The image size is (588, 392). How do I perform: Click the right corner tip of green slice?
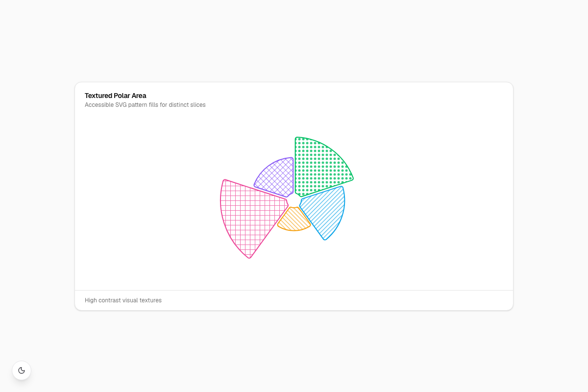pyautogui.click(x=352, y=178)
